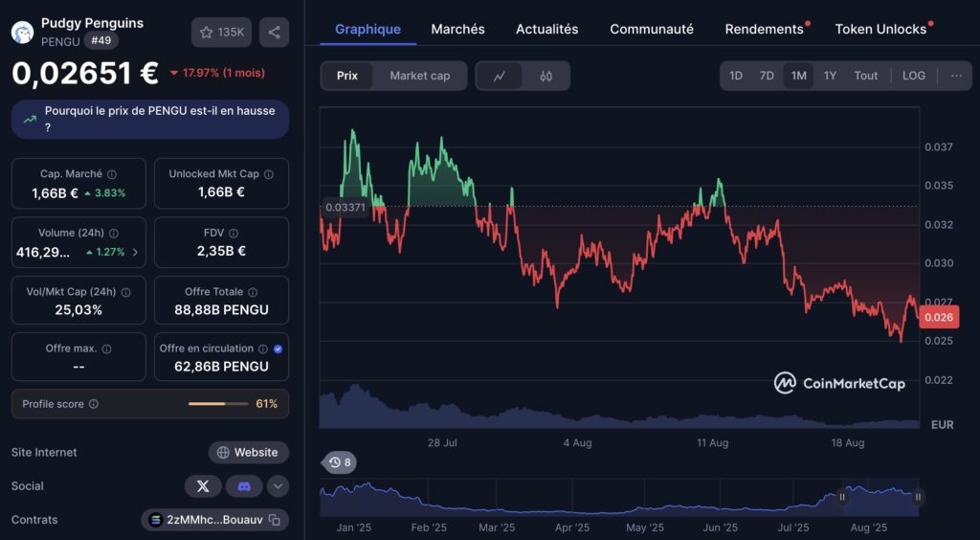This screenshot has height=540, width=980.
Task: Open the X (Twitter) social link
Action: click(x=203, y=486)
